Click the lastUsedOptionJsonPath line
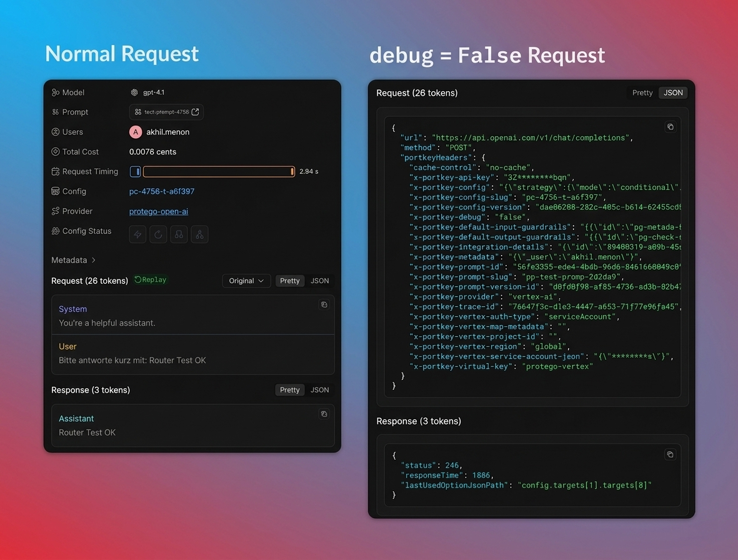 point(526,485)
